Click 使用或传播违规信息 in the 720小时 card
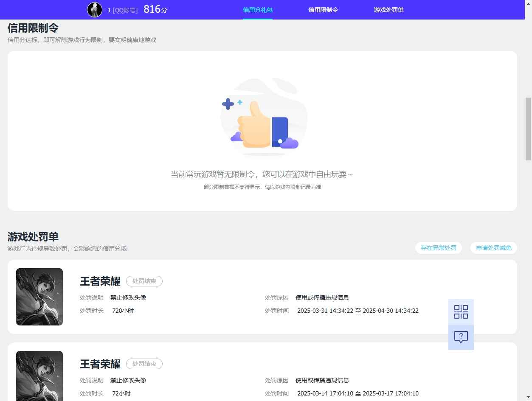Screen dimensions: 532x401 pos(322,297)
